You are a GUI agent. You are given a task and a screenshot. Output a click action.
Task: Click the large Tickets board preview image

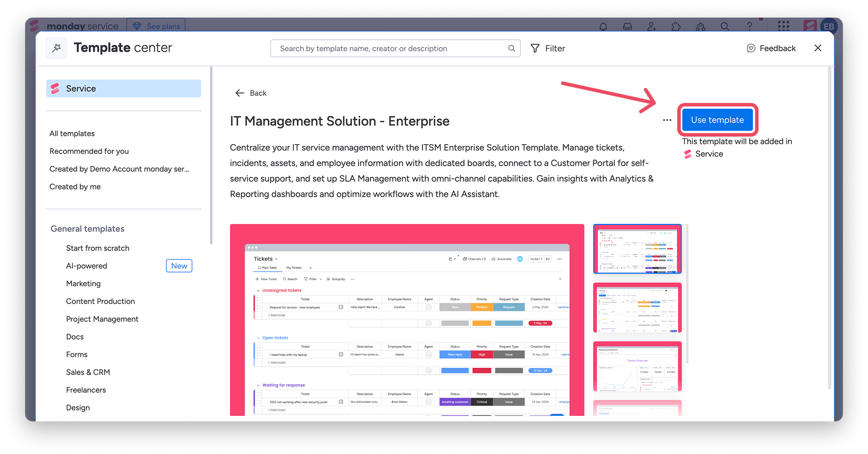[407, 320]
